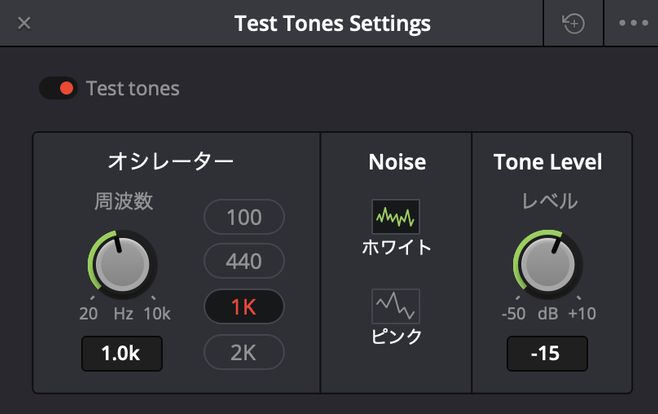Click the -15 dB level value field
This screenshot has height=414, width=658.
547,354
